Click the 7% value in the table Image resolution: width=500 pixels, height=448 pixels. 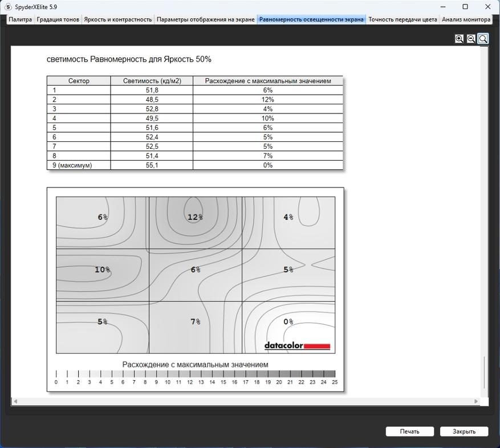(x=268, y=156)
